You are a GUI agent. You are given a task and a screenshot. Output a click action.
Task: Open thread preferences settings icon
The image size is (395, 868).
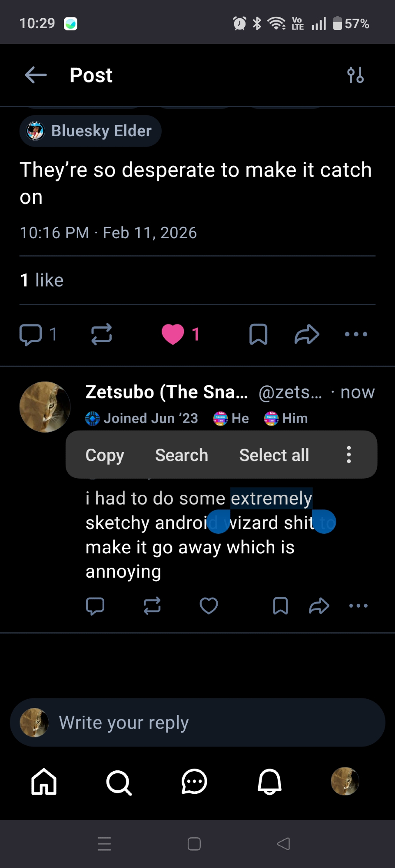tap(355, 75)
